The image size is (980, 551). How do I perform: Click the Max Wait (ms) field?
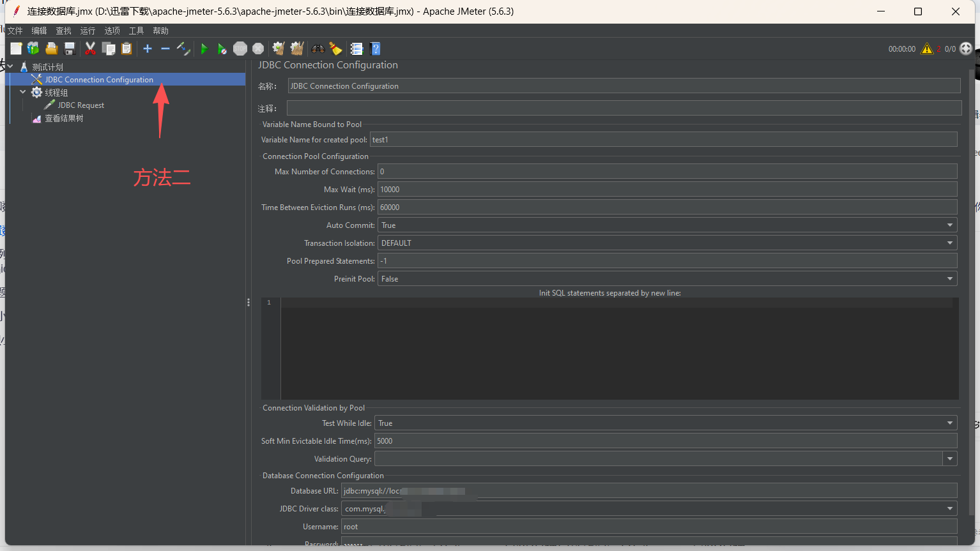668,190
